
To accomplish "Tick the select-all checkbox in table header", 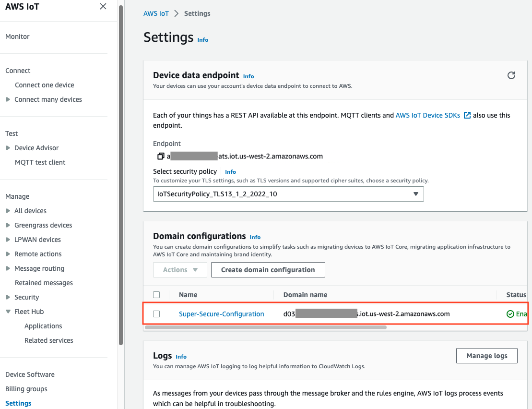I will point(156,295).
